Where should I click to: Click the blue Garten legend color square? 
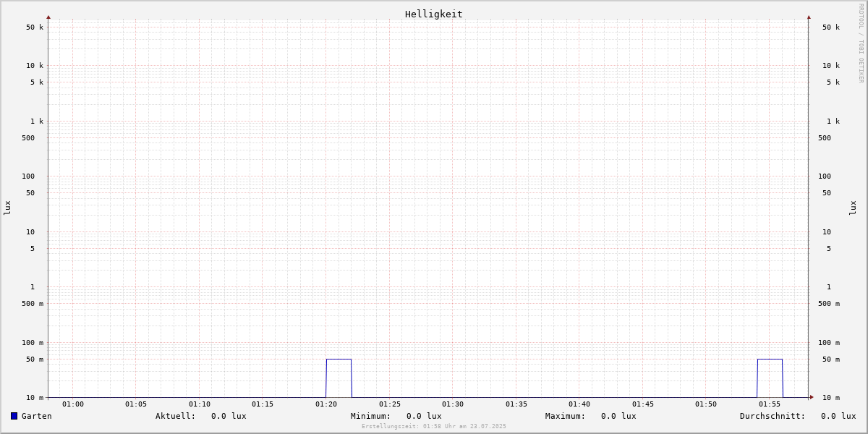click(14, 416)
